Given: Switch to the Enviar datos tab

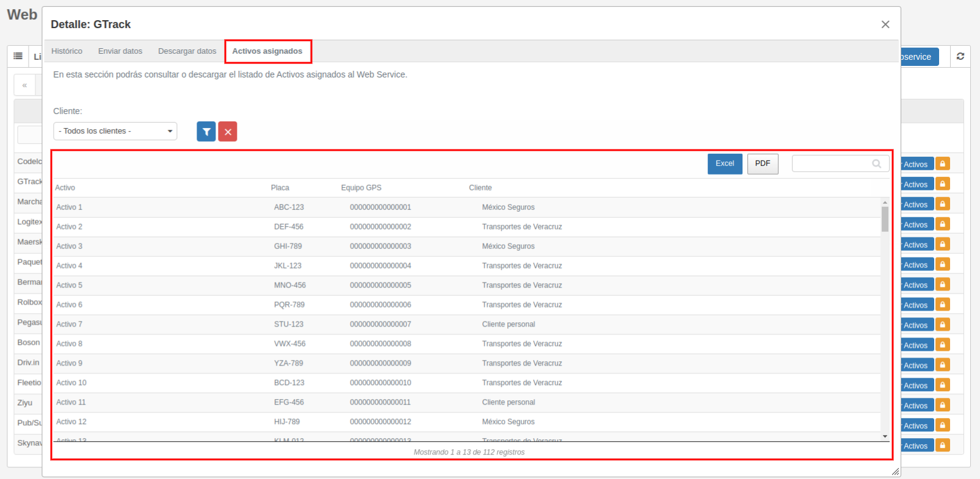Looking at the screenshot, I should tap(120, 51).
